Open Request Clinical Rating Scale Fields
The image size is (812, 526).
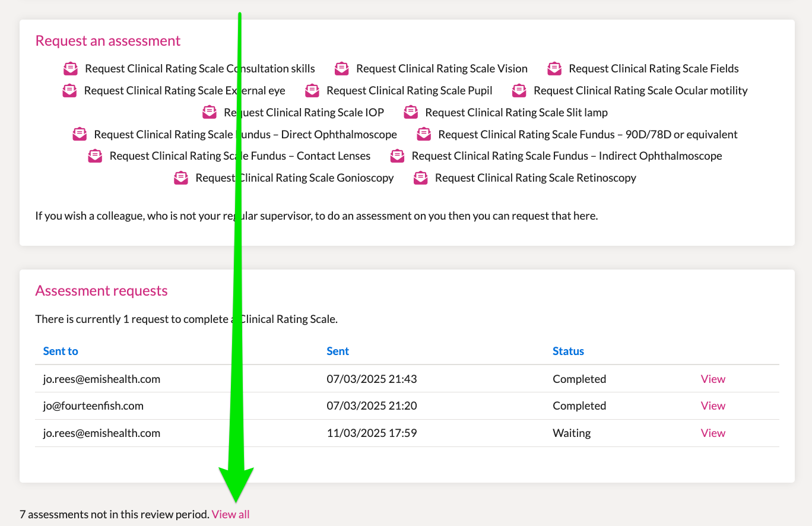click(x=654, y=69)
